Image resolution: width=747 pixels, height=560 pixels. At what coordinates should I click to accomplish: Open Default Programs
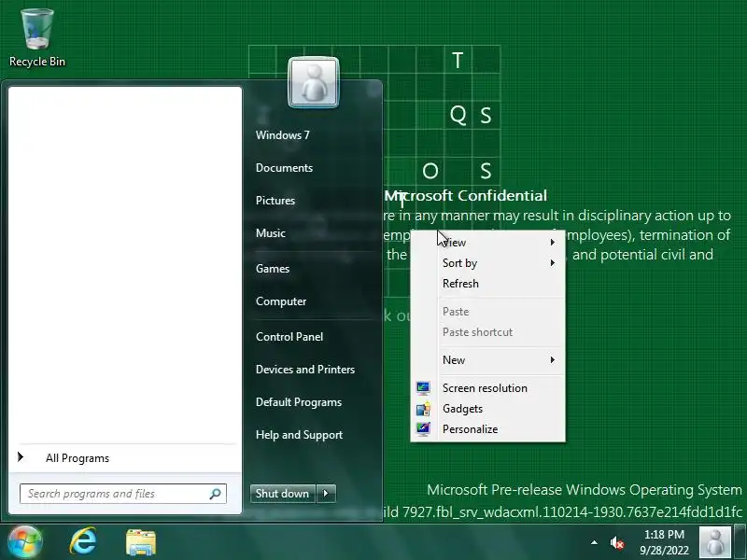(x=299, y=402)
